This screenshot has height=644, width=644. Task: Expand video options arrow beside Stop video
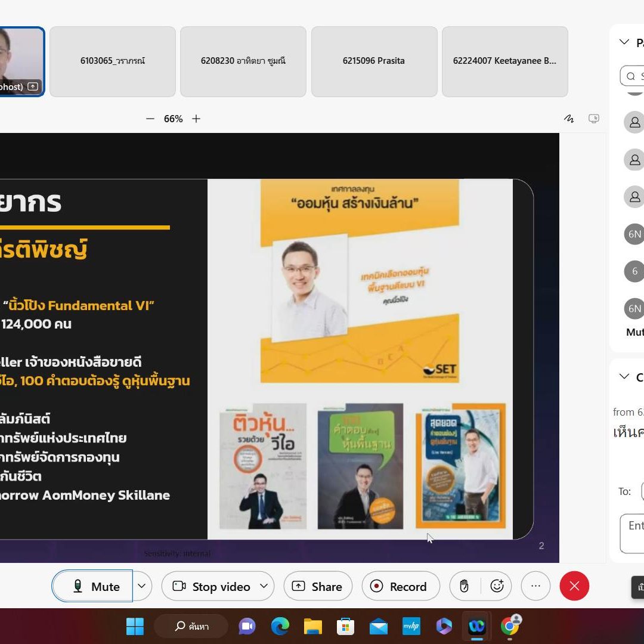264,586
